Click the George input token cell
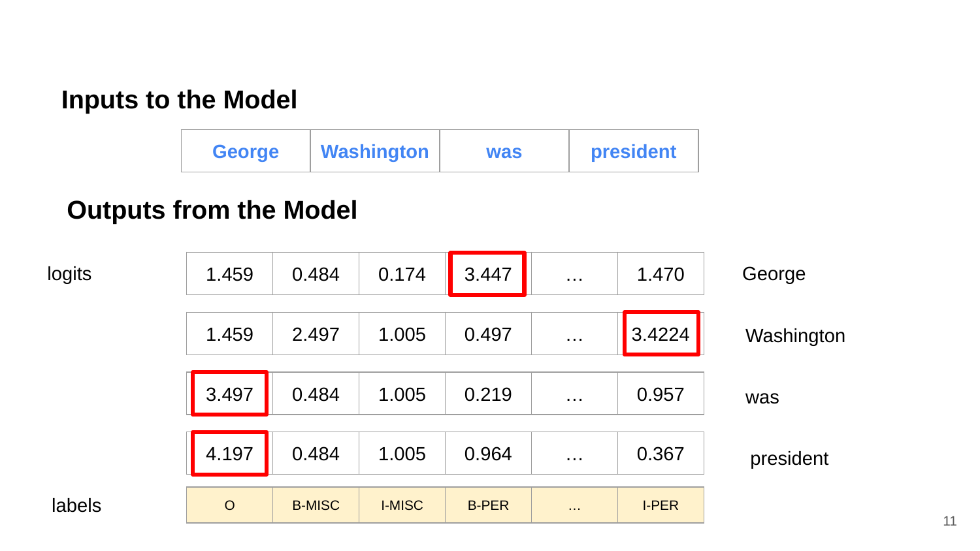This screenshot has height=551, width=980. [246, 151]
